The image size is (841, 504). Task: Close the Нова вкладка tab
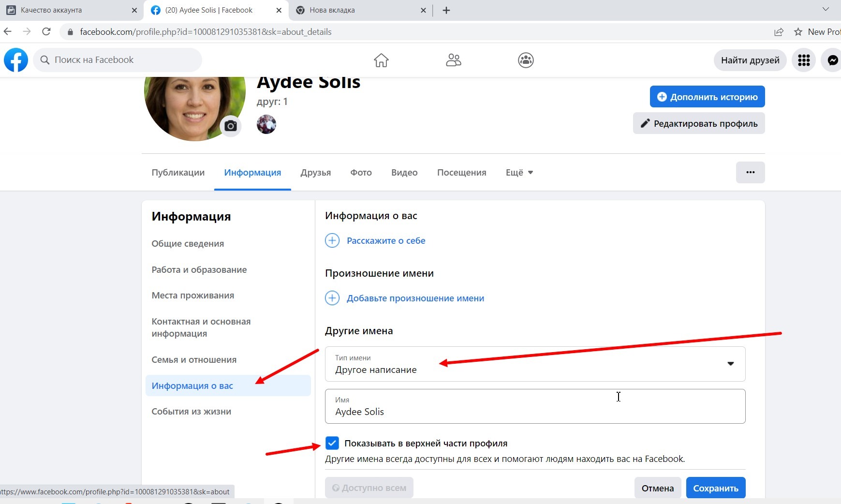423,10
